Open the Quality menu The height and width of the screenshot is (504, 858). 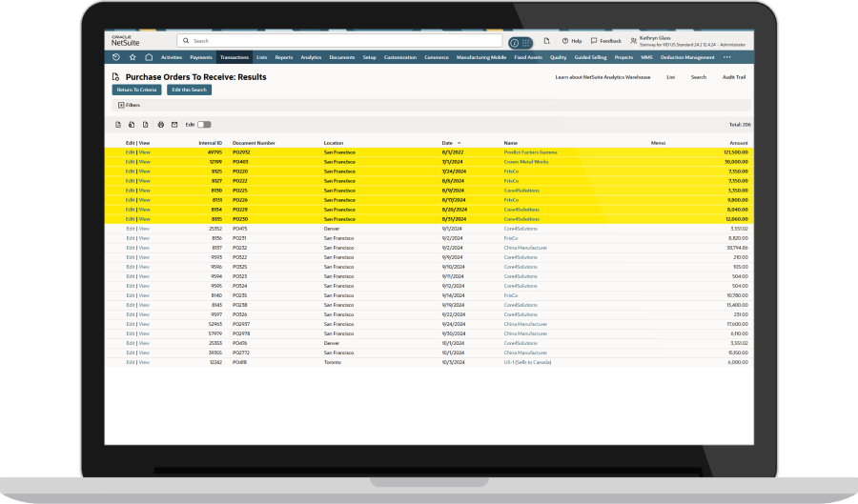(x=558, y=57)
